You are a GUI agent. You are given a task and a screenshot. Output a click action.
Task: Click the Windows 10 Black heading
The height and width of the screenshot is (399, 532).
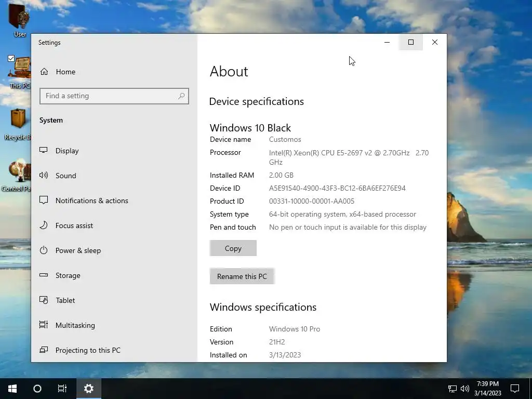pos(250,128)
